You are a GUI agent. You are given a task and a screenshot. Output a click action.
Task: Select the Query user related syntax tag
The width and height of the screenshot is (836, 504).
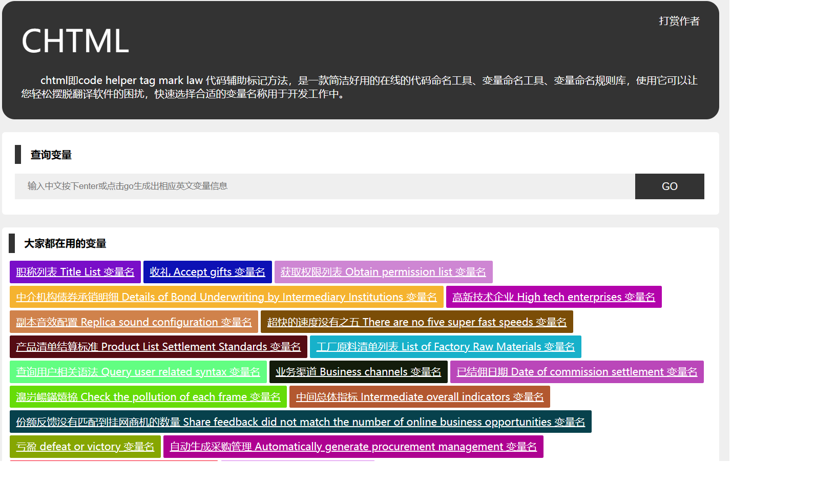coord(138,372)
